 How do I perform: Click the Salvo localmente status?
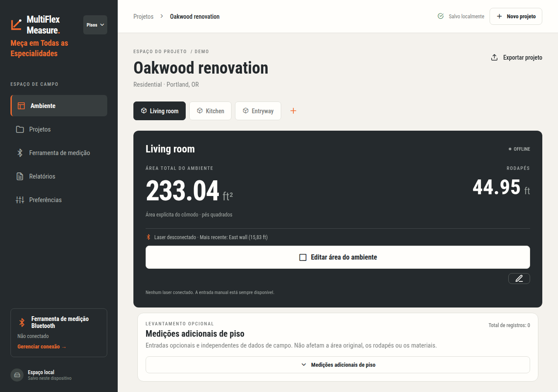tap(461, 17)
